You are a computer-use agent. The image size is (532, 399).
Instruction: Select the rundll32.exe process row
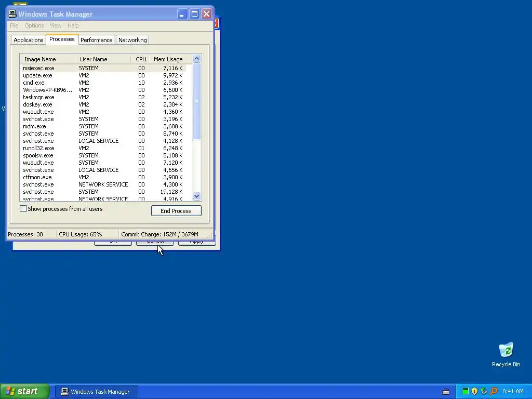pos(103,148)
